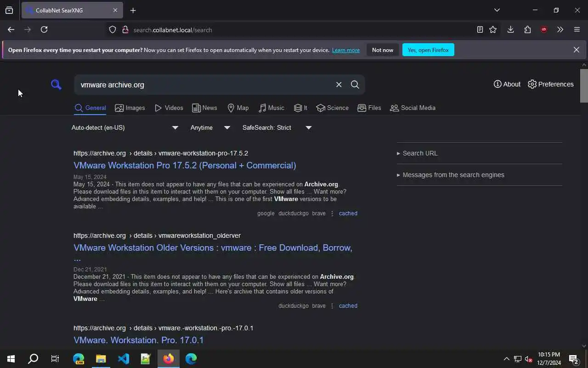Viewport: 588px width, 368px height.
Task: Click the SearXNG magnifier logo
Action: click(56, 85)
